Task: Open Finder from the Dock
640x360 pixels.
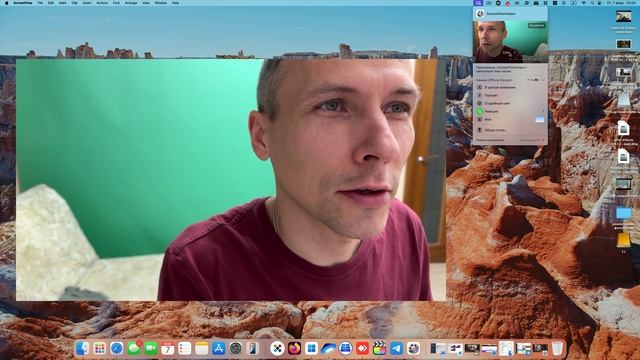Action: [x=83, y=348]
